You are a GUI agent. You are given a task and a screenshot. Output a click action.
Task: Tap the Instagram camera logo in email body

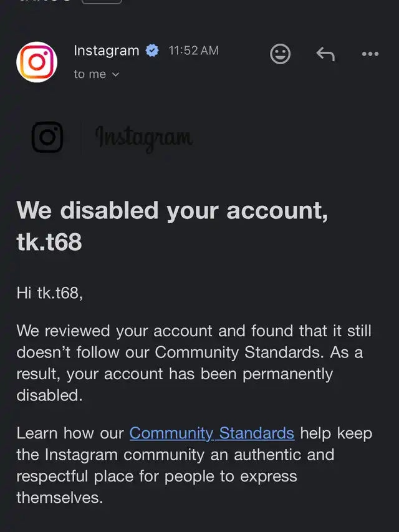click(x=47, y=137)
